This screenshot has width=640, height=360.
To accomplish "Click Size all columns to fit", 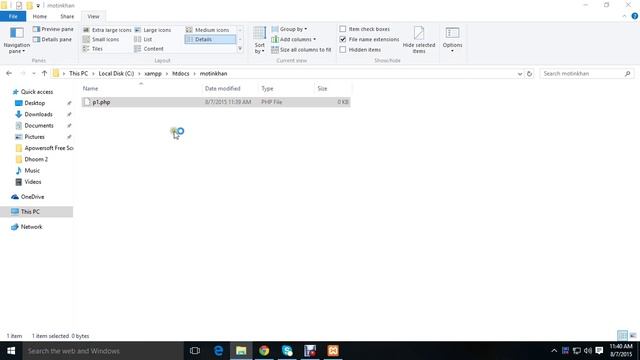I will 301,49.
